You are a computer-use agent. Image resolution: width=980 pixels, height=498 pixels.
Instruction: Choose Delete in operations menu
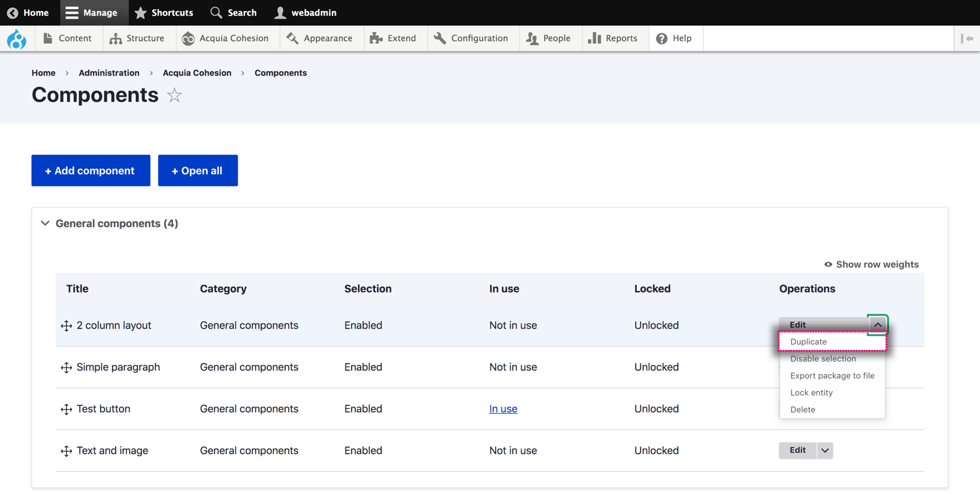832,410
